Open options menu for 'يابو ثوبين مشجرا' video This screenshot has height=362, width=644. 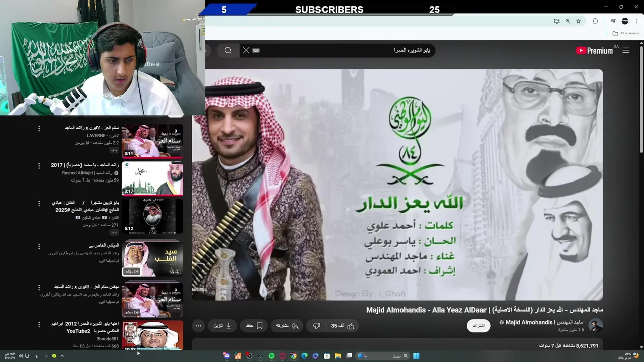(x=39, y=203)
